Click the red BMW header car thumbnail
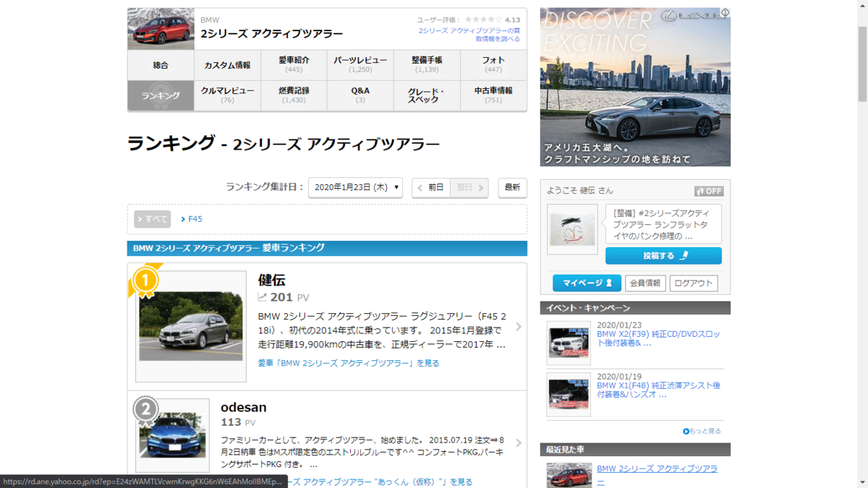Image resolution: width=868 pixels, height=488 pixels. point(161,29)
